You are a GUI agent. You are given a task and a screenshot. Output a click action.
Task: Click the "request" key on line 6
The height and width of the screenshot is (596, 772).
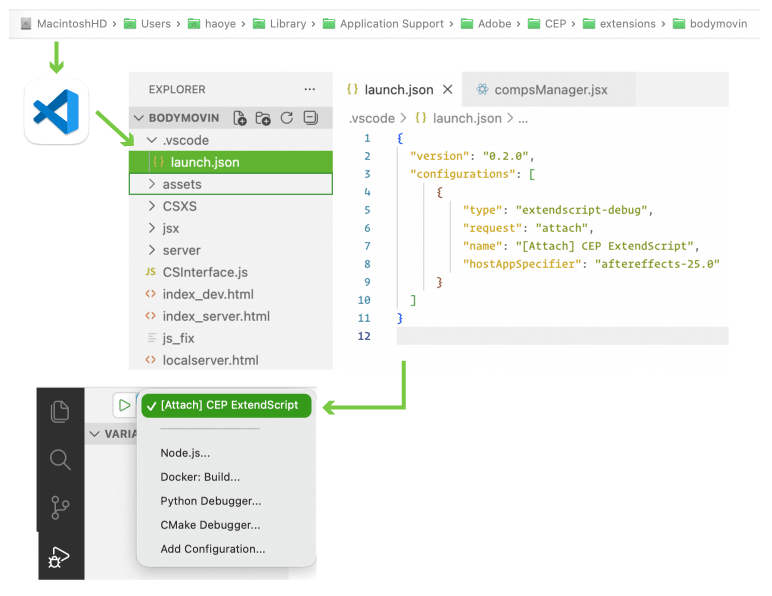[x=492, y=228]
